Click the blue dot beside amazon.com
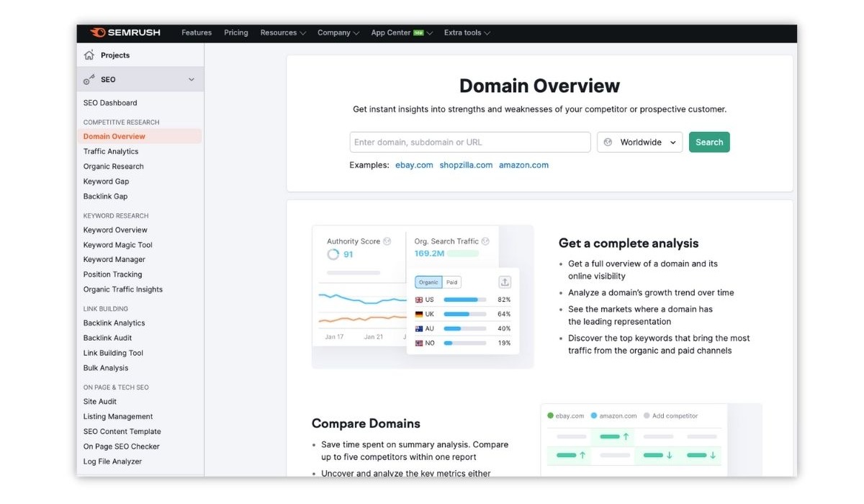 pyautogui.click(x=594, y=415)
